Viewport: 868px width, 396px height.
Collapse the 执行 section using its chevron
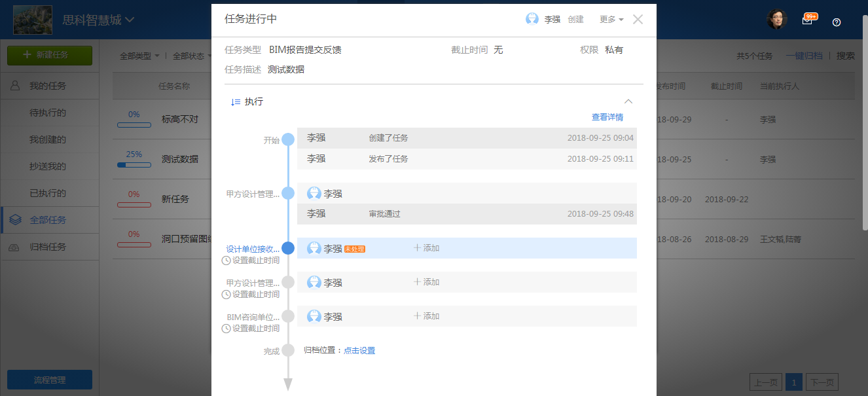[x=628, y=101]
